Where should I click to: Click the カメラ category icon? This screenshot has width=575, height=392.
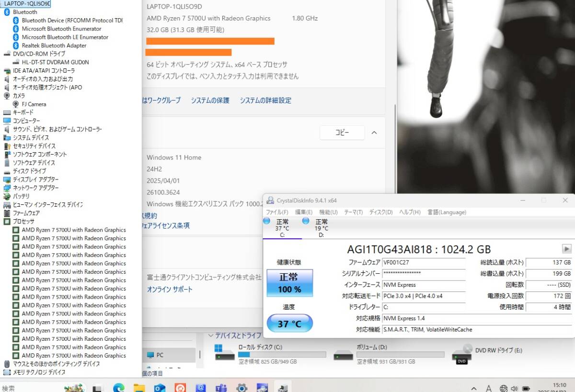point(7,96)
